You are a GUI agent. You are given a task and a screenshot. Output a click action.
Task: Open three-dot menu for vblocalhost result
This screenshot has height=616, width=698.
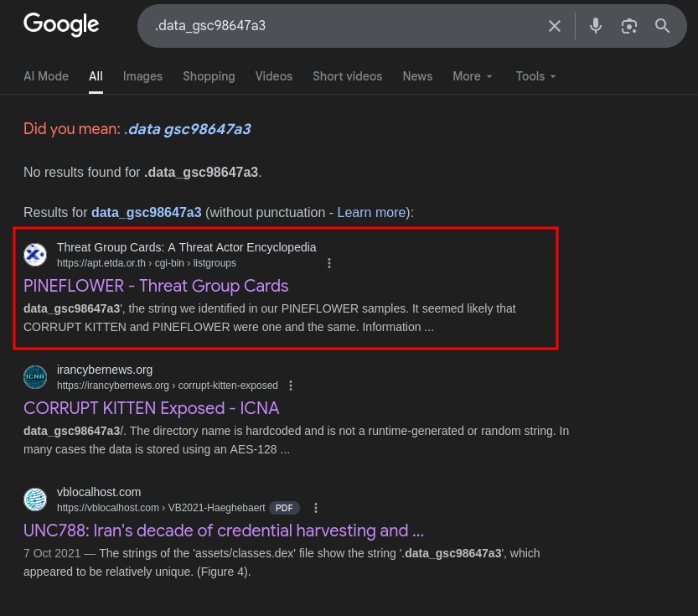pyautogui.click(x=316, y=508)
